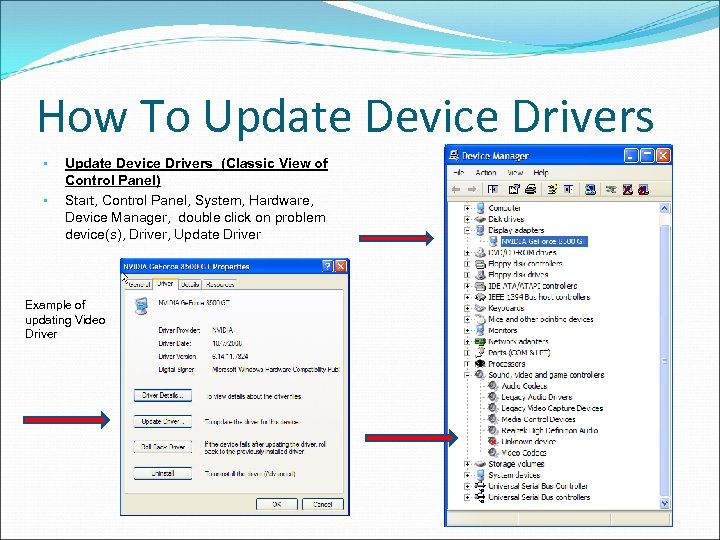This screenshot has width=720, height=540.
Task: Click the Ports (COM & LPT) connector icon
Action: tap(480, 352)
